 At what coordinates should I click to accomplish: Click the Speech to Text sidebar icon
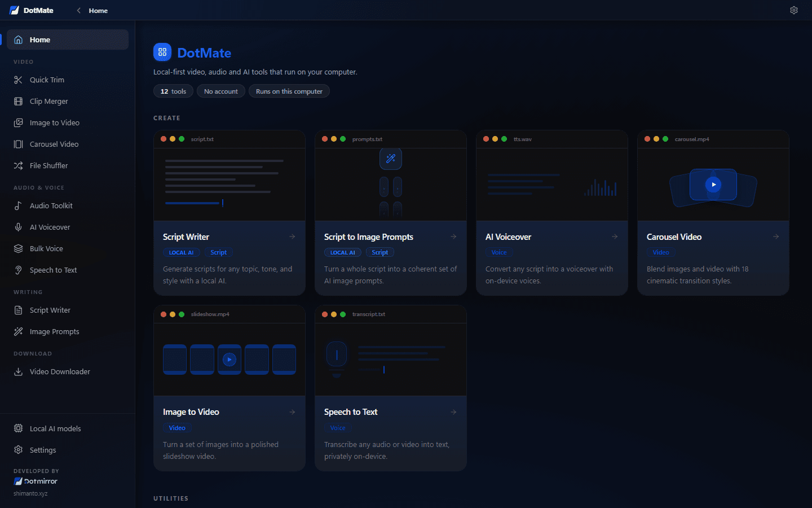point(18,270)
